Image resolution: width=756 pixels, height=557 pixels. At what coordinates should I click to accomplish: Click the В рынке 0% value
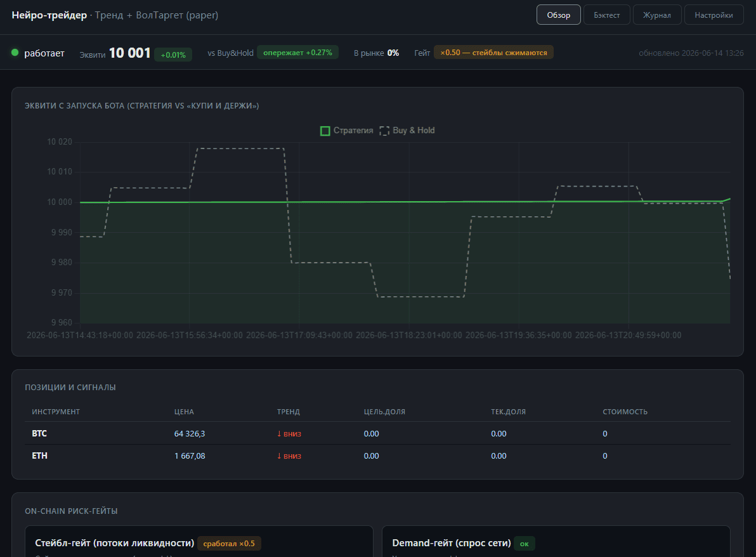(393, 53)
